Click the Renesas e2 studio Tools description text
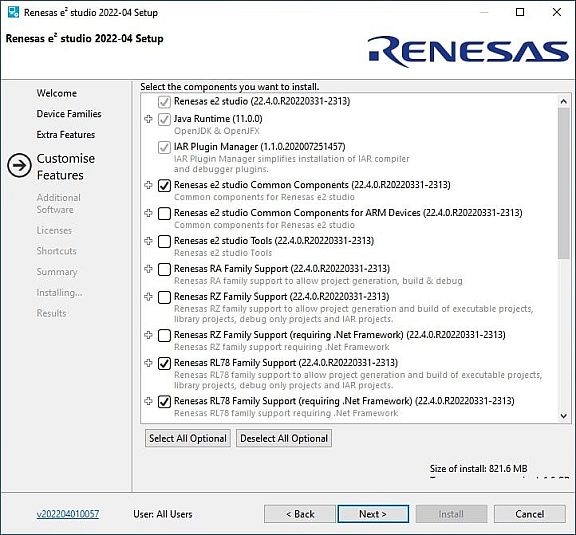576x535 pixels. tap(223, 253)
